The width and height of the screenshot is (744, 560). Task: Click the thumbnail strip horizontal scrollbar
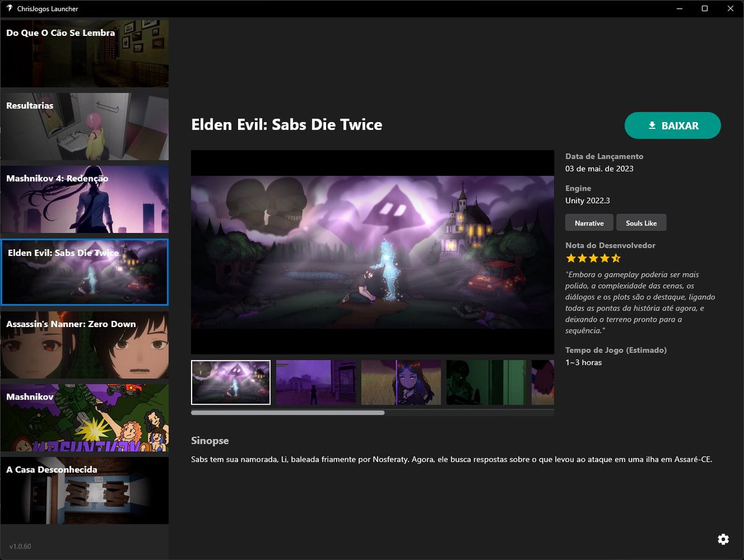(288, 413)
